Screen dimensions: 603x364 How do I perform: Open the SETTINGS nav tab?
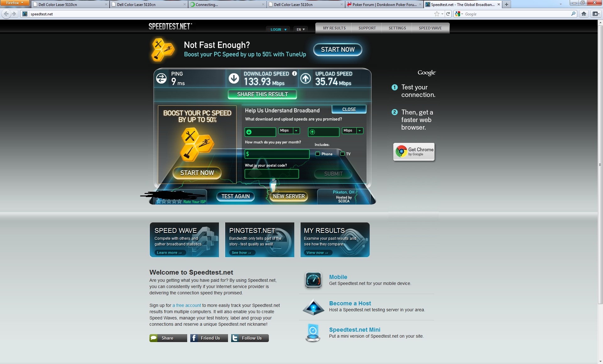pos(397,28)
